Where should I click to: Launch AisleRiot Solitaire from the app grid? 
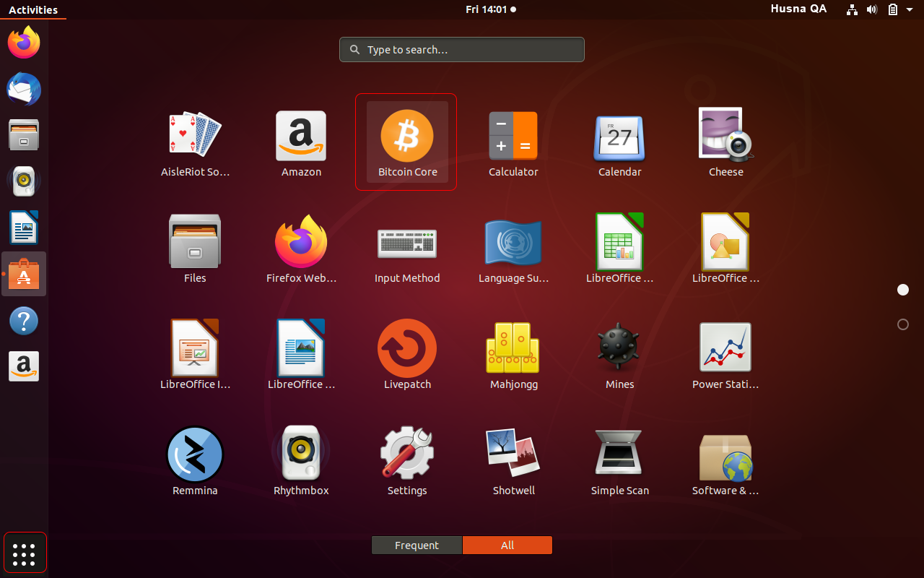195,143
